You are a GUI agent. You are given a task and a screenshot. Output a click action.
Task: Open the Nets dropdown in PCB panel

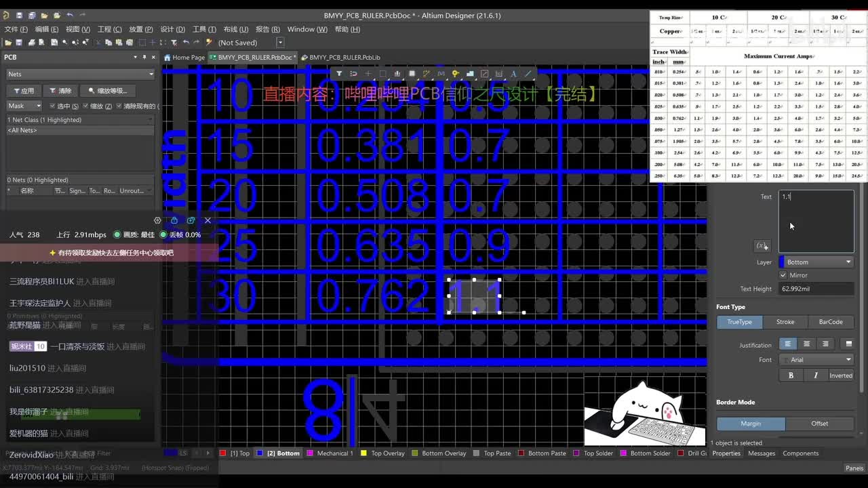[x=80, y=75]
